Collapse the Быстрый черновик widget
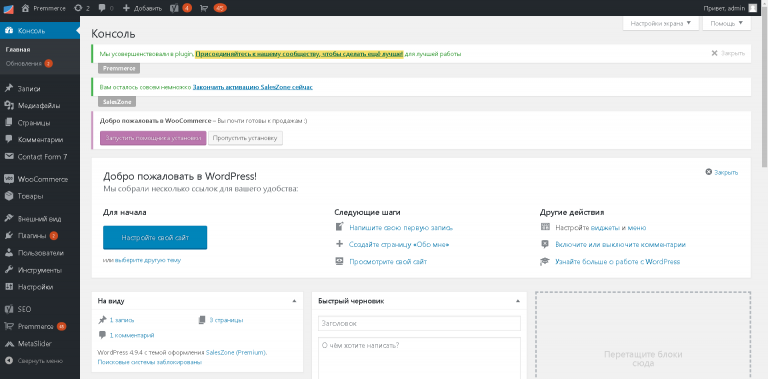768x379 pixels. 518,301
